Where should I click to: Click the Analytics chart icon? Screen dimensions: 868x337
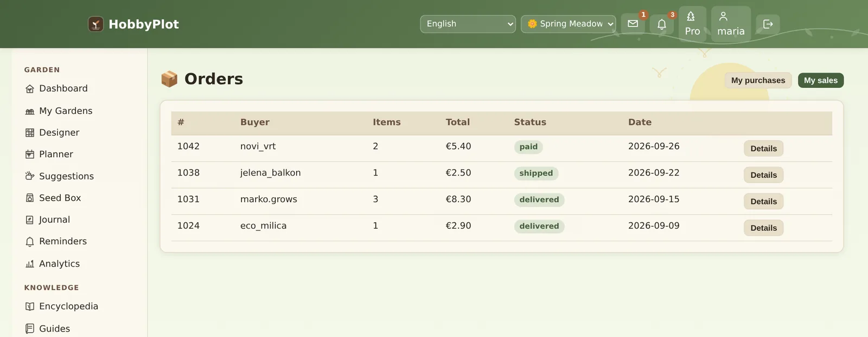[30, 264]
